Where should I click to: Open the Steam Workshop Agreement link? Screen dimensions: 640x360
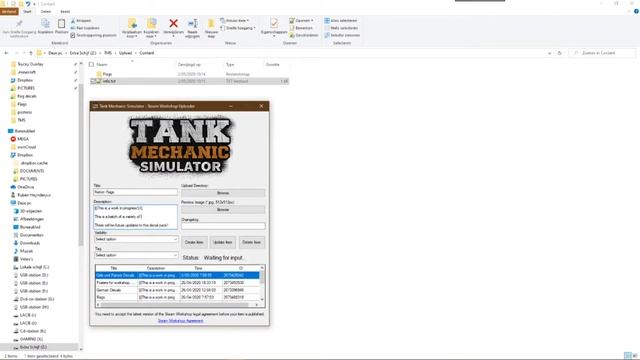(180, 321)
